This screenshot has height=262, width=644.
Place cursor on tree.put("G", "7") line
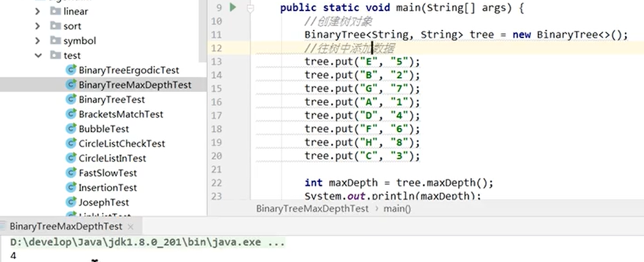tap(362, 89)
